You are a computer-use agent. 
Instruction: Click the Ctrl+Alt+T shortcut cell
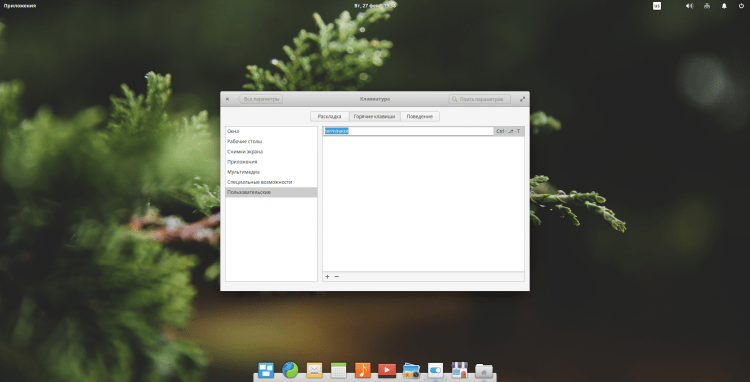pyautogui.click(x=508, y=131)
